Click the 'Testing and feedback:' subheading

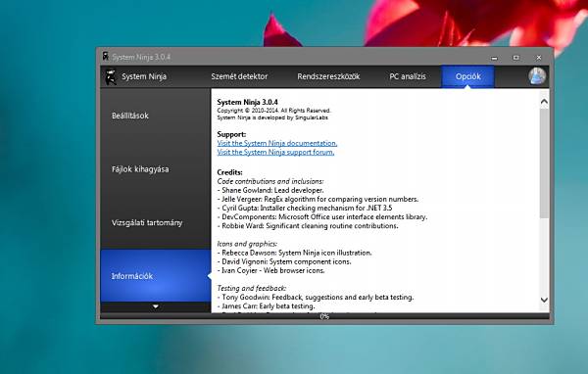coord(251,288)
